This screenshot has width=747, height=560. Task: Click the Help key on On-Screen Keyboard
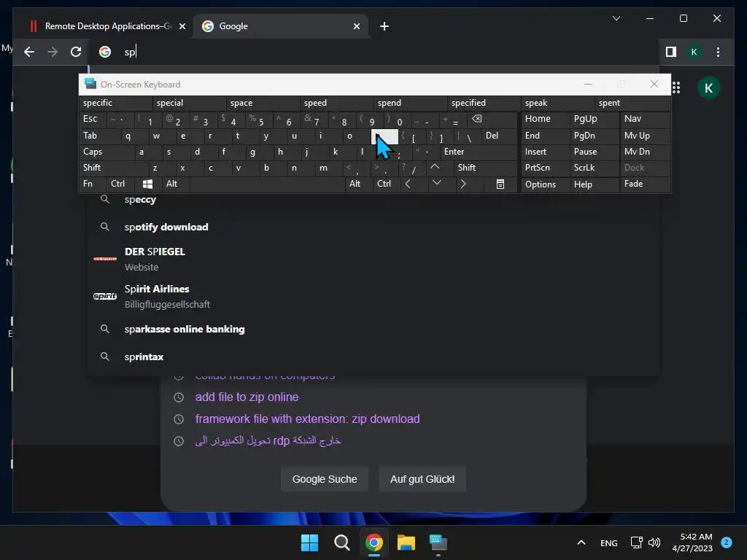tap(594, 184)
